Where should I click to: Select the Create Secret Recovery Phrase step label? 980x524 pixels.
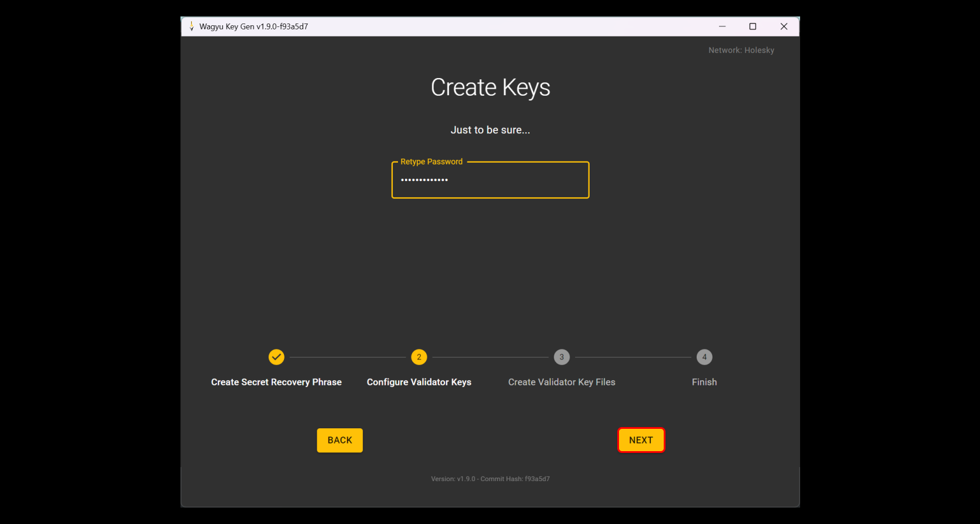[x=276, y=382]
